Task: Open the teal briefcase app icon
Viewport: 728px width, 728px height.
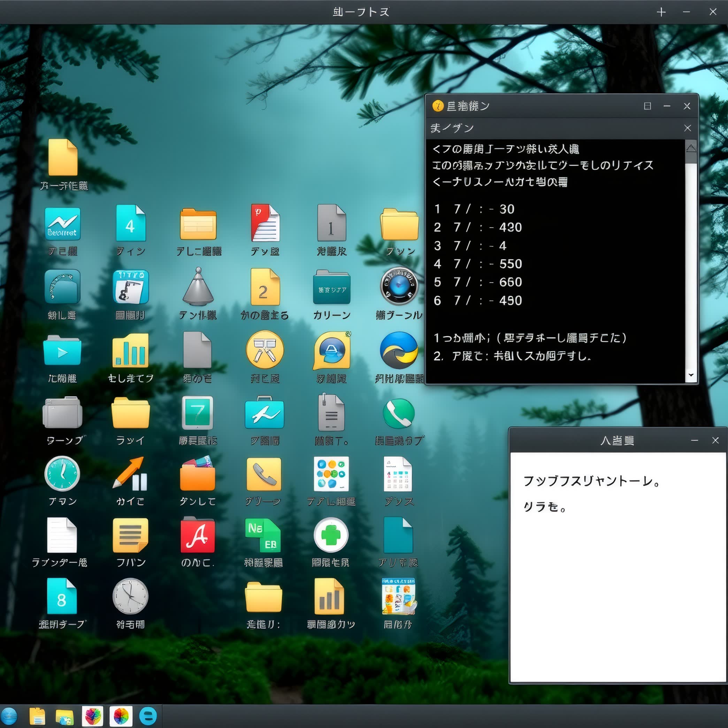Action: tap(264, 413)
